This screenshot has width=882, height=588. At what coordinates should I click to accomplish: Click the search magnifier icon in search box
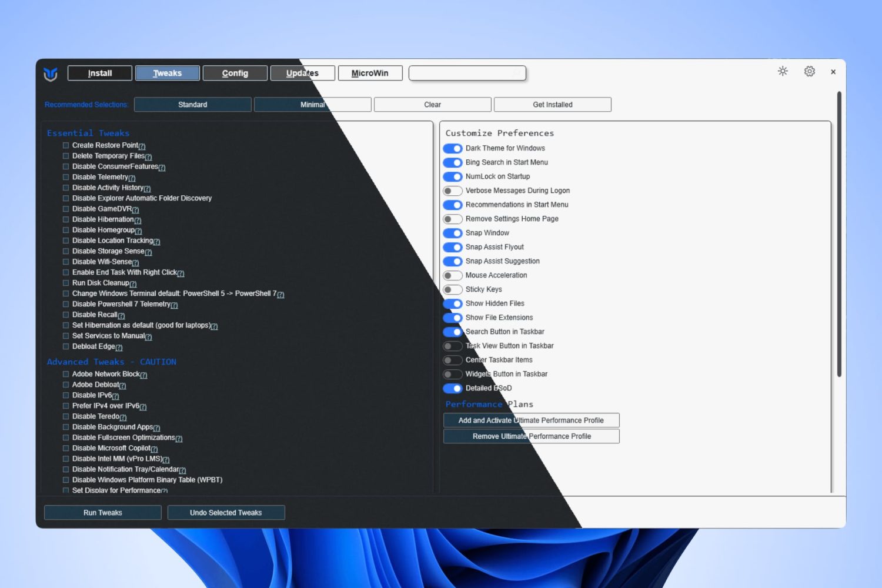[x=516, y=73]
